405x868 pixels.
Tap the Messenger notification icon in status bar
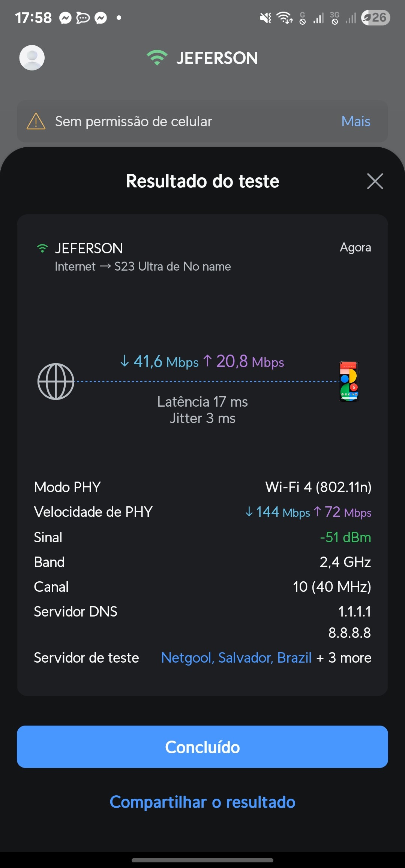click(x=66, y=18)
